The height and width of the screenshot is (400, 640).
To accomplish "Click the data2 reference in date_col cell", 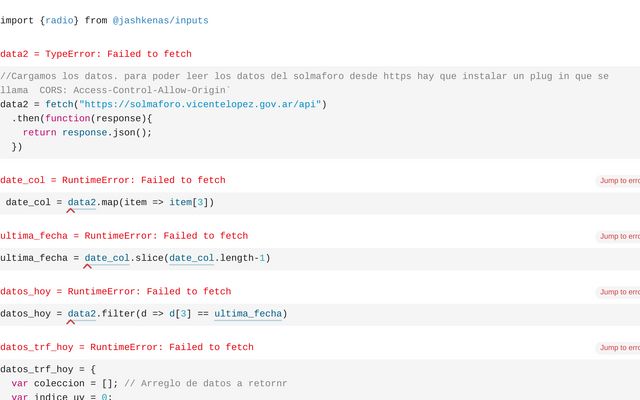I will [82, 202].
